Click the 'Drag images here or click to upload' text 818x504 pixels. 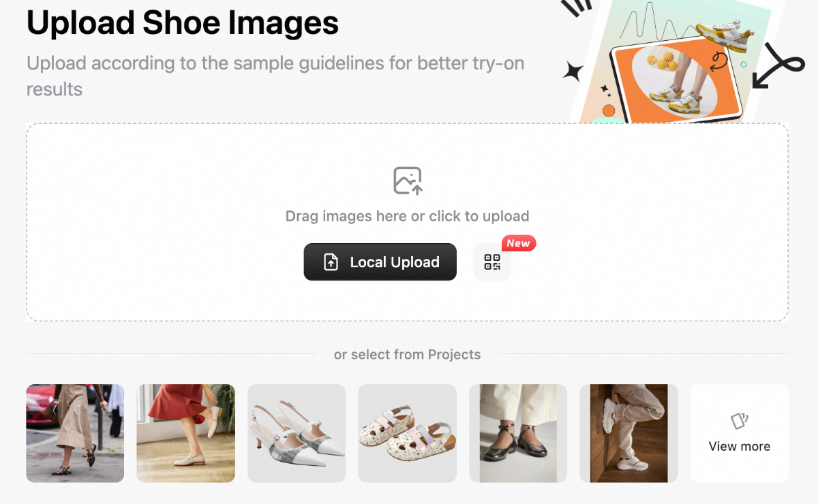point(407,217)
